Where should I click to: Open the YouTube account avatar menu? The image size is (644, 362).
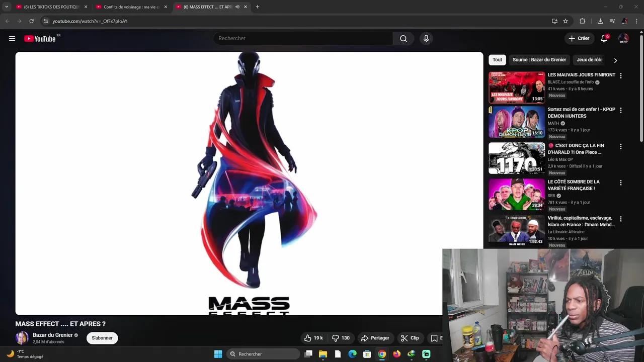623,39
